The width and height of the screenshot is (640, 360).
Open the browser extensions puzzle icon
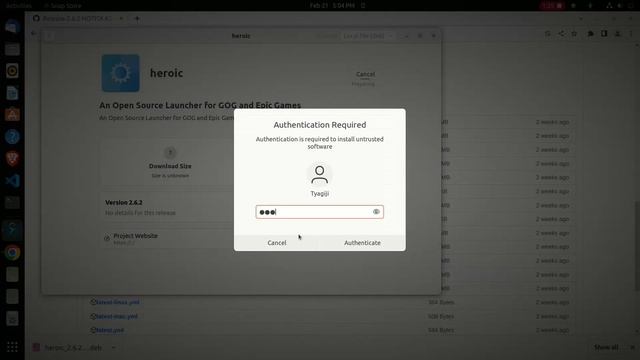point(591,34)
